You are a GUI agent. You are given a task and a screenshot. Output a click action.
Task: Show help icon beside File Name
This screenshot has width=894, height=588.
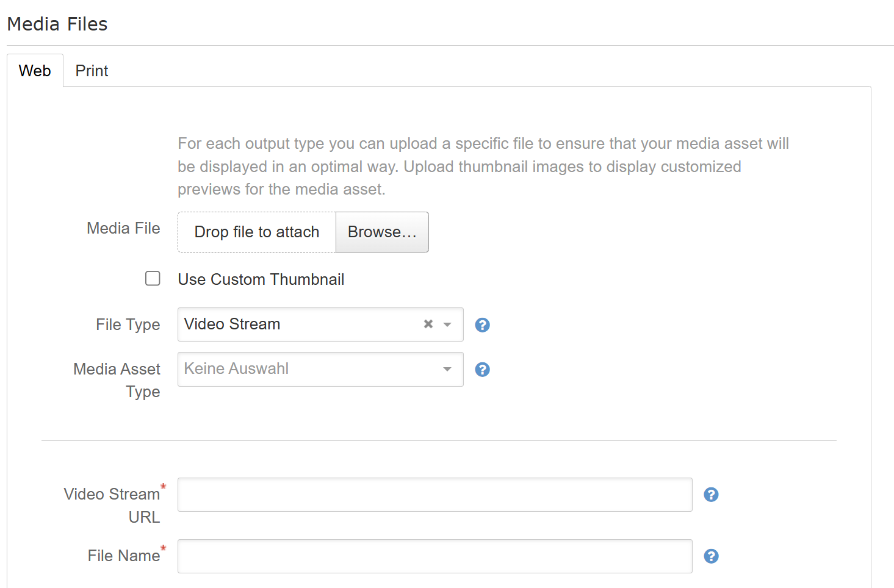[x=711, y=556]
